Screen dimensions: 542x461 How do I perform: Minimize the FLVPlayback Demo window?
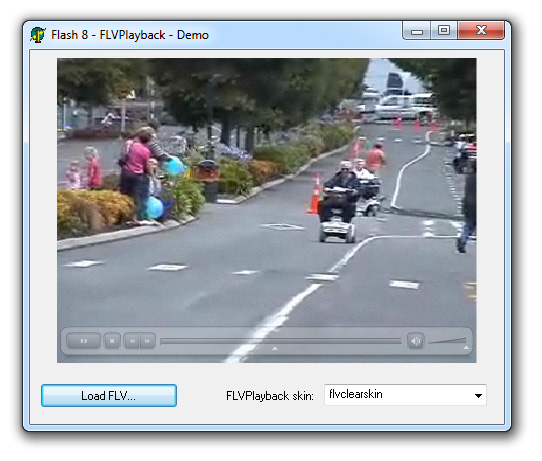tap(417, 31)
